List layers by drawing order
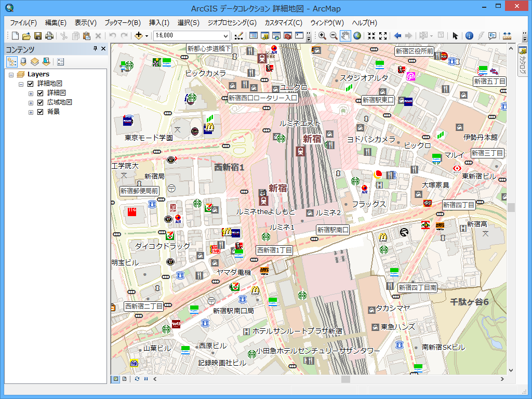This screenshot has width=532, height=399. (12, 62)
